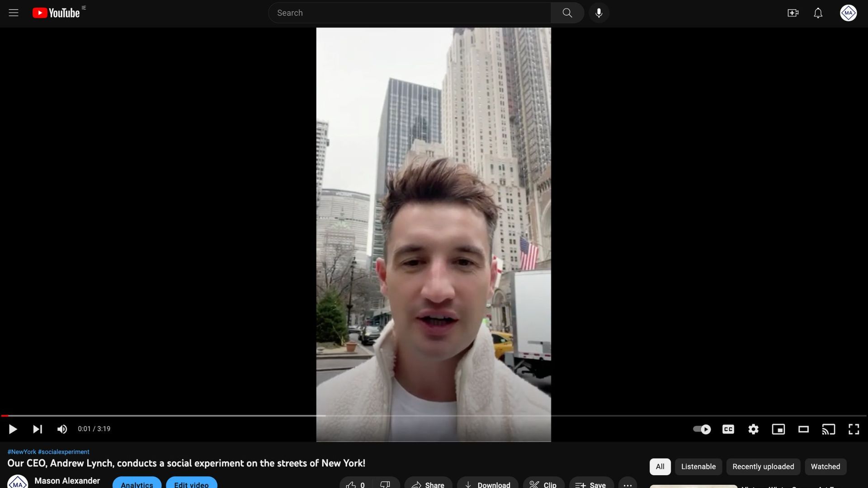This screenshot has width=868, height=488.
Task: Open the Create video icon
Action: [793, 13]
